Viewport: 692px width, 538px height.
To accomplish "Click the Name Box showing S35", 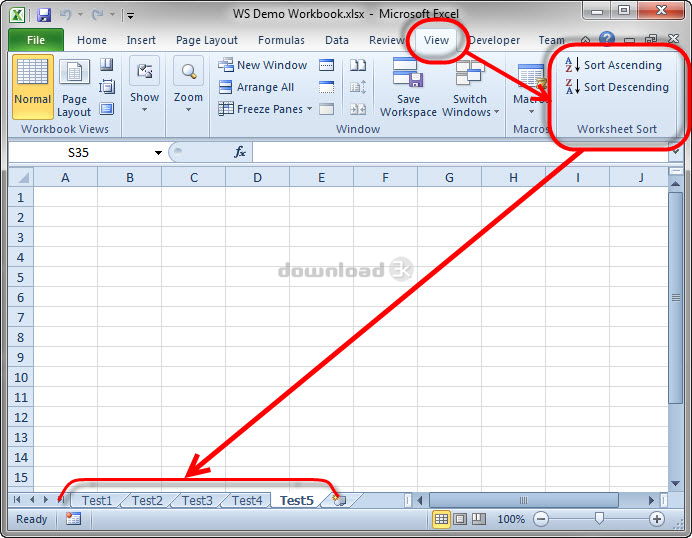I will 79,153.
